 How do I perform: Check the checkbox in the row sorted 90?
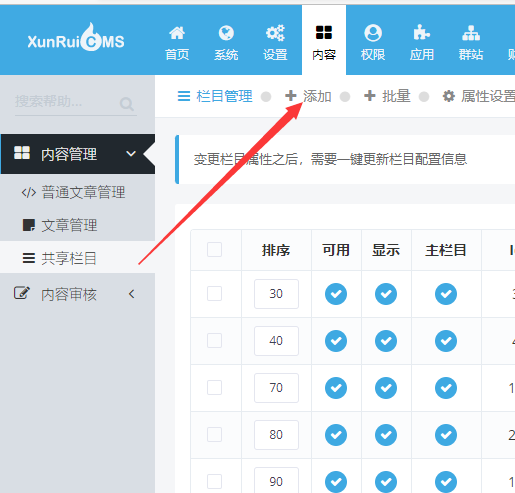click(x=214, y=482)
